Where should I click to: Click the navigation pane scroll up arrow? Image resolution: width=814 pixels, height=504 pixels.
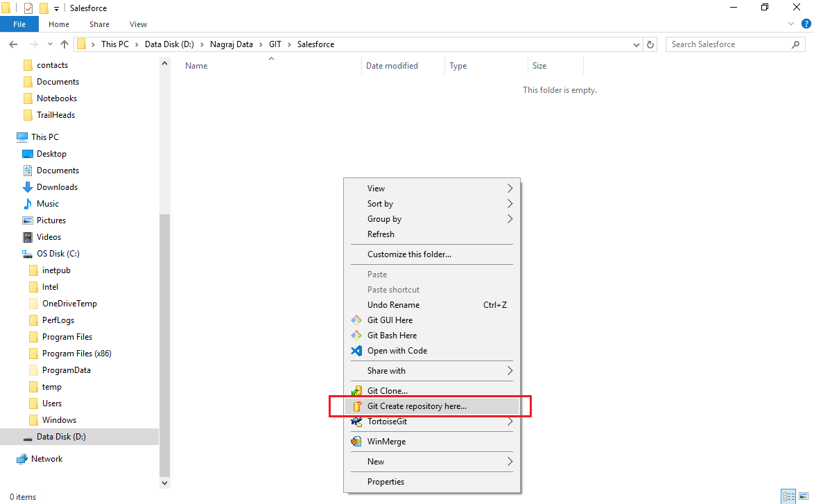point(164,63)
